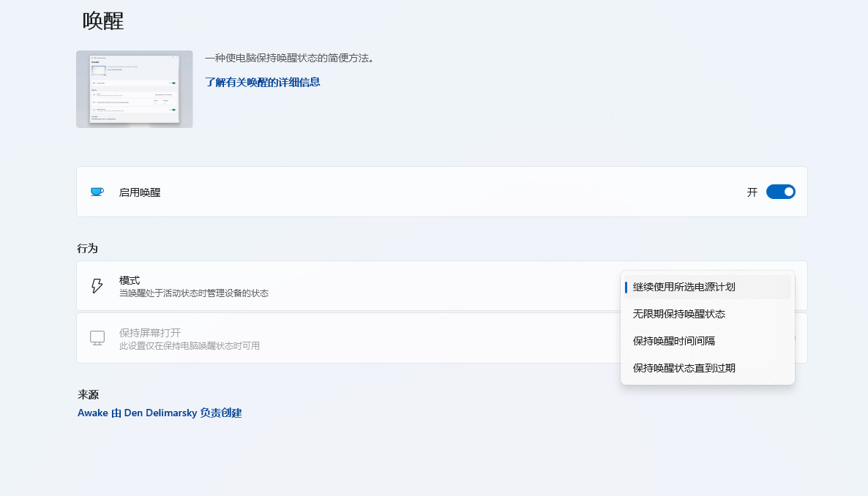This screenshot has width=868, height=496.
Task: Click the 开 status label
Action: [x=752, y=192]
